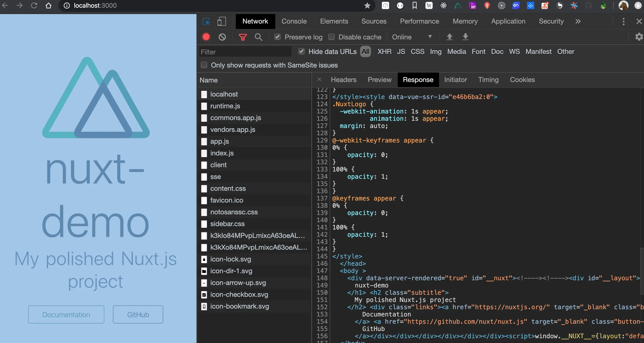Open the Wikipedia W extension

(429, 5)
